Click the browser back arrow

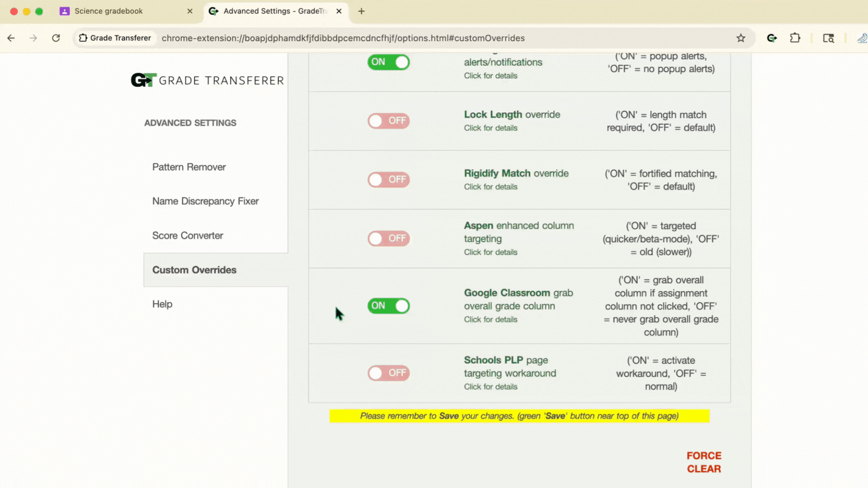point(11,38)
